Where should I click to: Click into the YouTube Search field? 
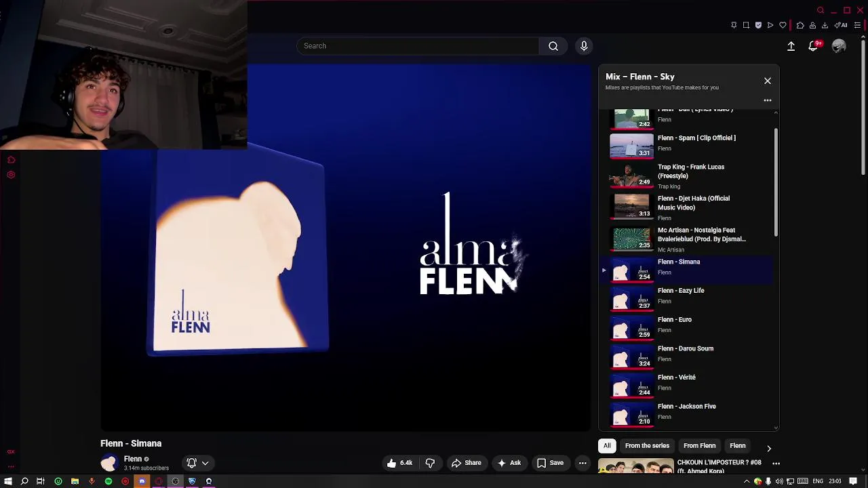pos(418,46)
